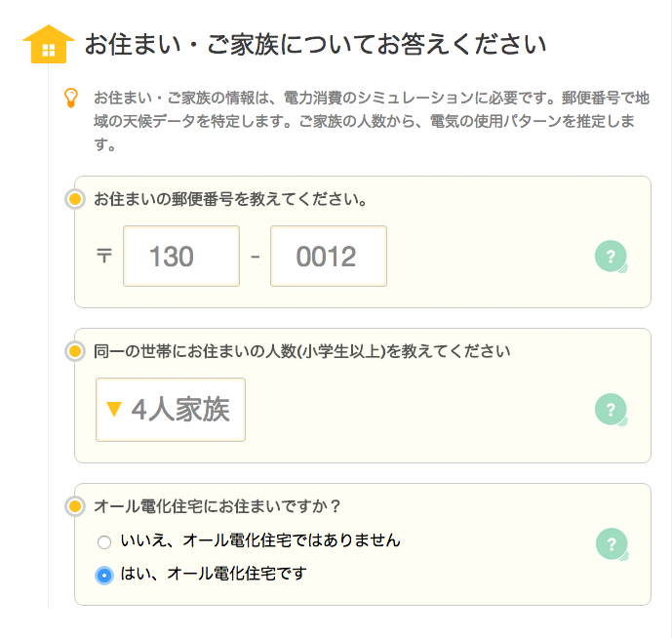The width and height of the screenshot is (672, 638).
Task: Select はい、オール電化住宅です radio button
Action: click(x=104, y=575)
